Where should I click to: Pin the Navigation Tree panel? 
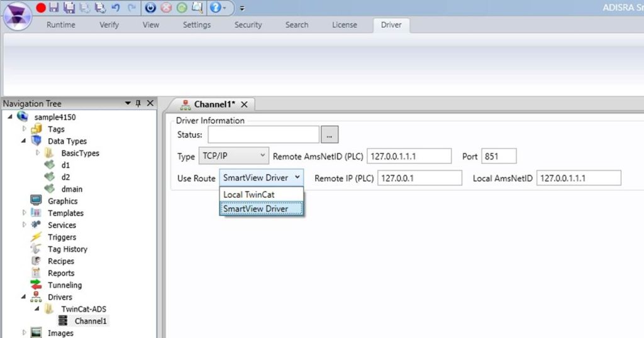[x=138, y=104]
